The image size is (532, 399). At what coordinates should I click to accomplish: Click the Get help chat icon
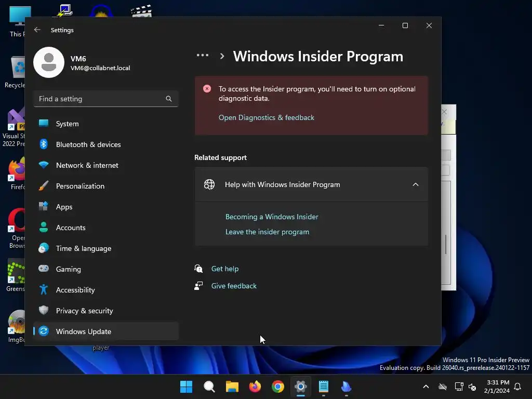click(198, 269)
